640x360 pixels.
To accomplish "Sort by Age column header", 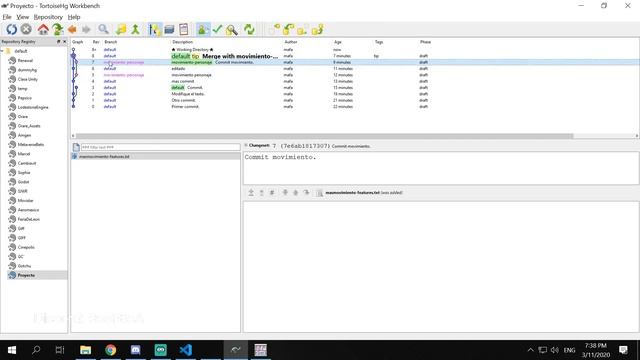I will click(338, 42).
